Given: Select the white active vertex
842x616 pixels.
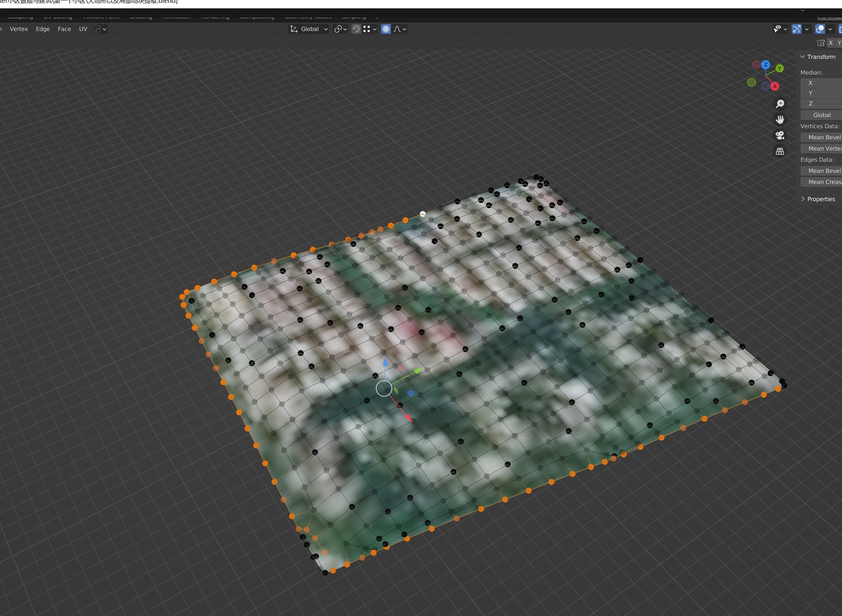Looking at the screenshot, I should (422, 214).
